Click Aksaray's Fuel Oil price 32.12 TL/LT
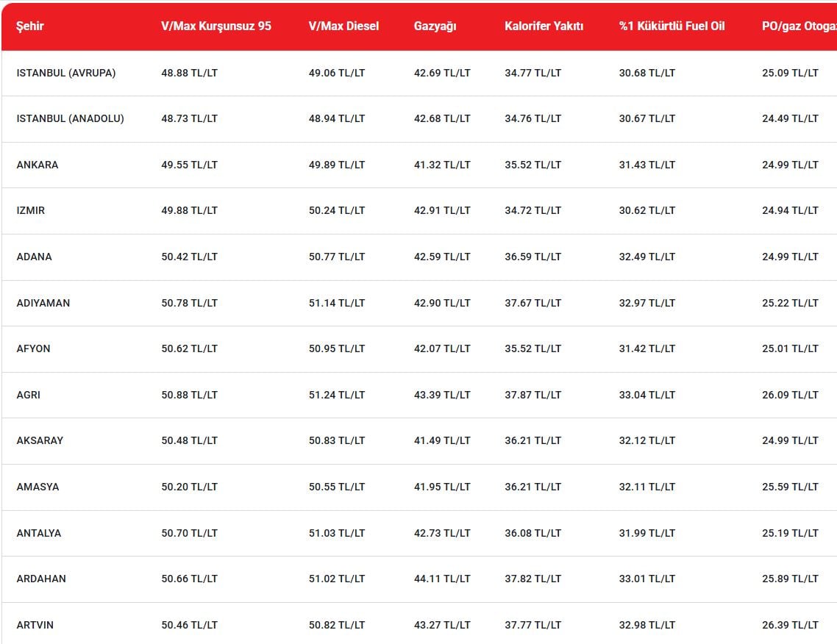This screenshot has height=644, width=837. [647, 440]
